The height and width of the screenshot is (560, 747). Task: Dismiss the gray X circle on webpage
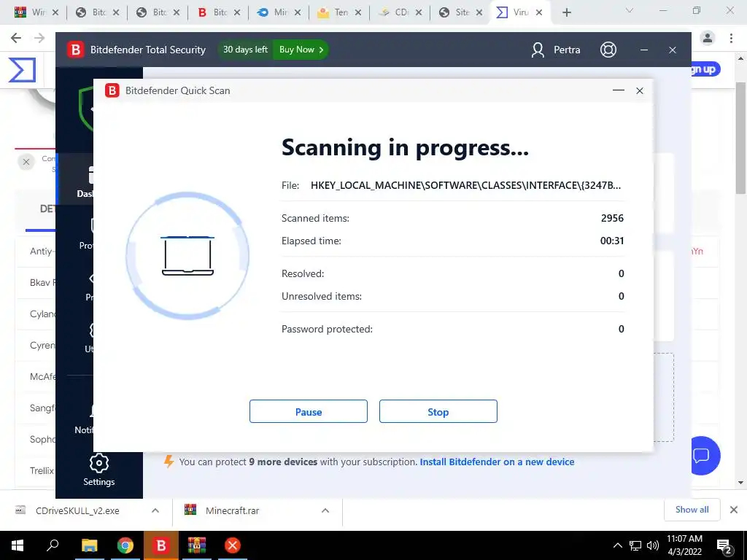click(26, 162)
